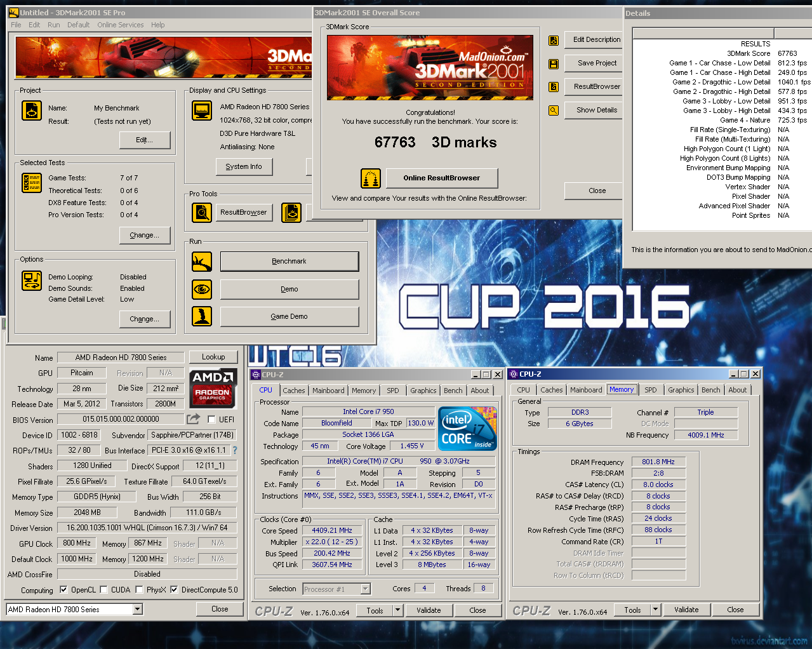Open the GPU selection dropdown in GPU-Z
The image size is (812, 649).
(138, 610)
